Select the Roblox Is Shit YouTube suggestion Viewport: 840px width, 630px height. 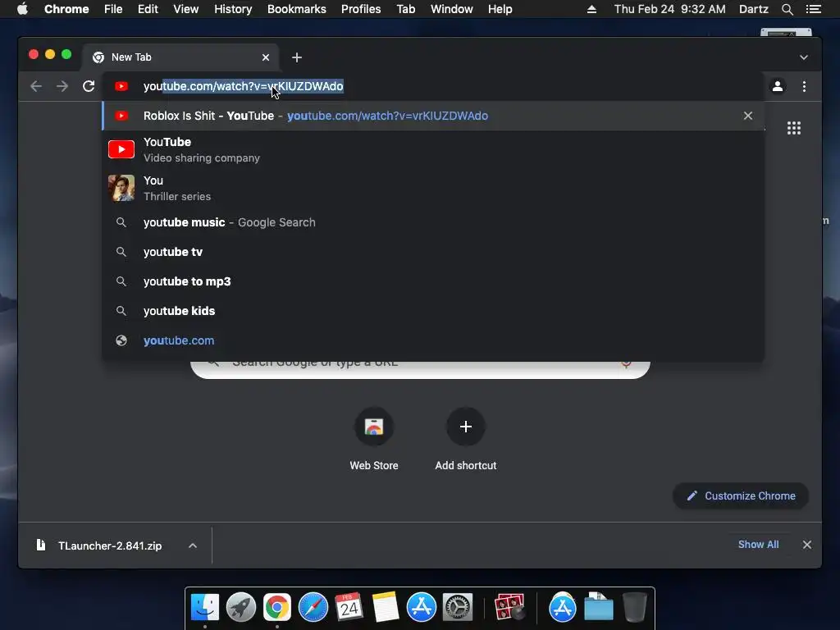point(433,116)
